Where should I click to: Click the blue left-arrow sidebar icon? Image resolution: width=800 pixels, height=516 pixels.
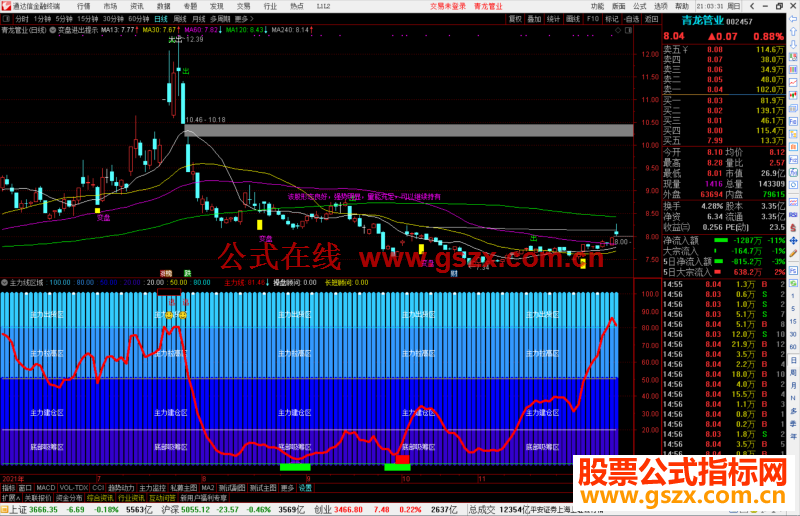tap(794, 19)
